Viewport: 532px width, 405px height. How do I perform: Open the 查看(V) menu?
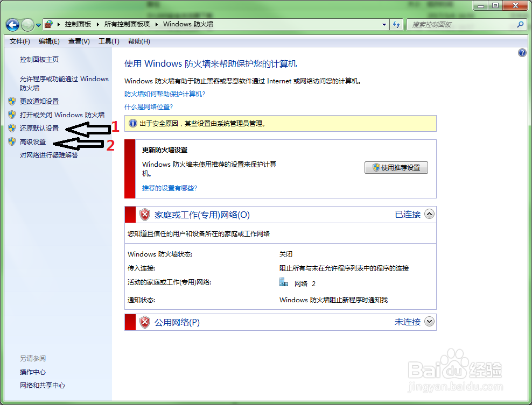(79, 41)
